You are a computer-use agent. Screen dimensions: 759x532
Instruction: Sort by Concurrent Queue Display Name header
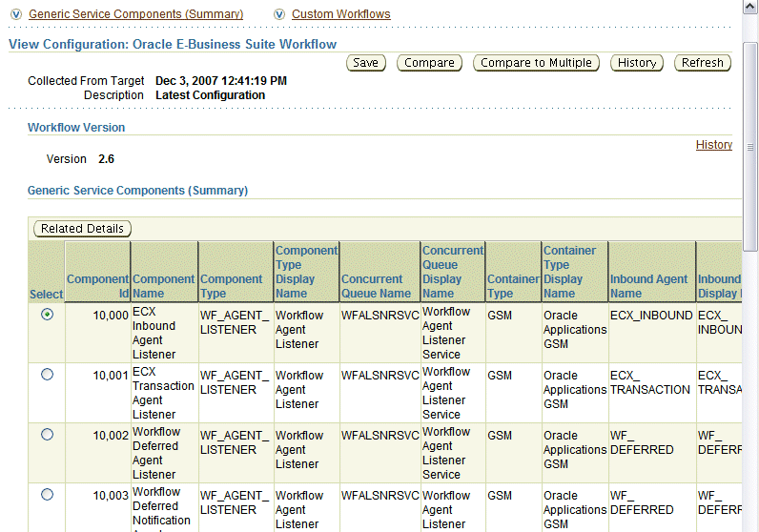point(453,272)
